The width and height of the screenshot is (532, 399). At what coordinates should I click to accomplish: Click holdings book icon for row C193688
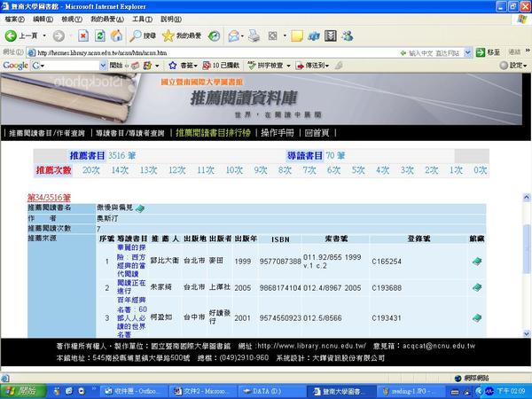coord(477,287)
